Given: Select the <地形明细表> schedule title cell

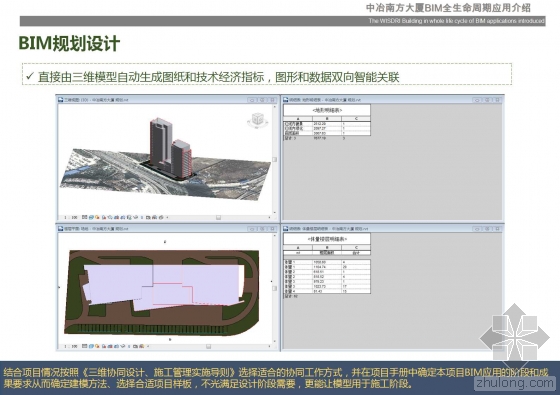Looking at the screenshot, I should click(327, 110).
